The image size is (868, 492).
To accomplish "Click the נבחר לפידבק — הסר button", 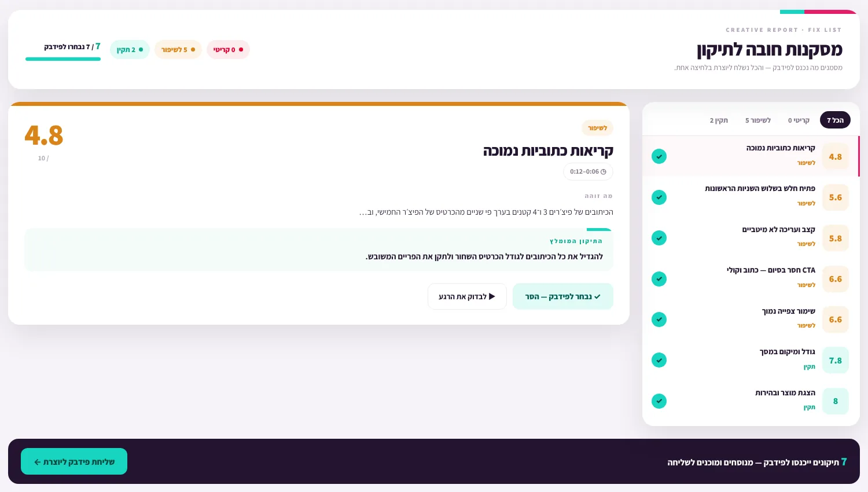I will click(563, 296).
